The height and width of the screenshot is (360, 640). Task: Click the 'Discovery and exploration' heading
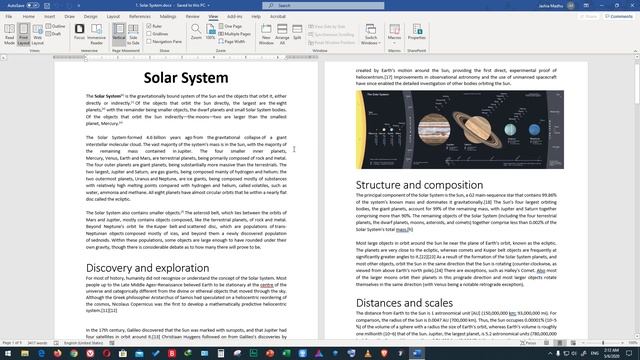tap(147, 267)
